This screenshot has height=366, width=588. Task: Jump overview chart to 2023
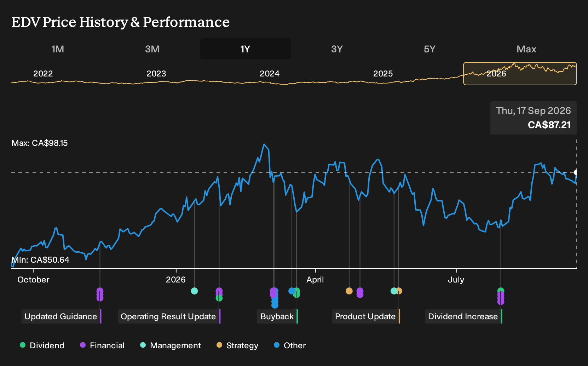(x=156, y=74)
